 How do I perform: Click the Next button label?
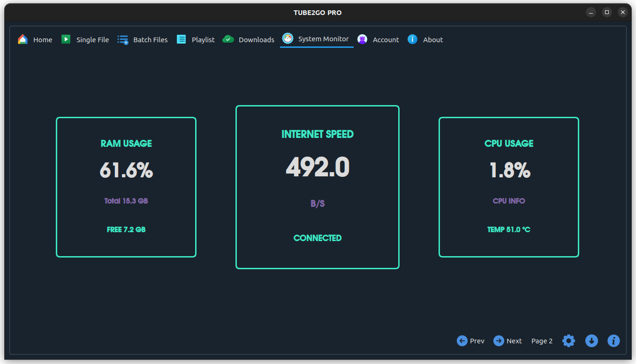point(514,341)
